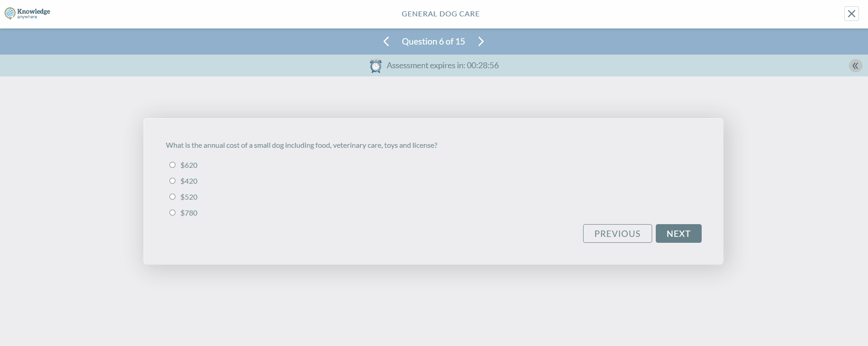Click the annual cost question text

(301, 145)
